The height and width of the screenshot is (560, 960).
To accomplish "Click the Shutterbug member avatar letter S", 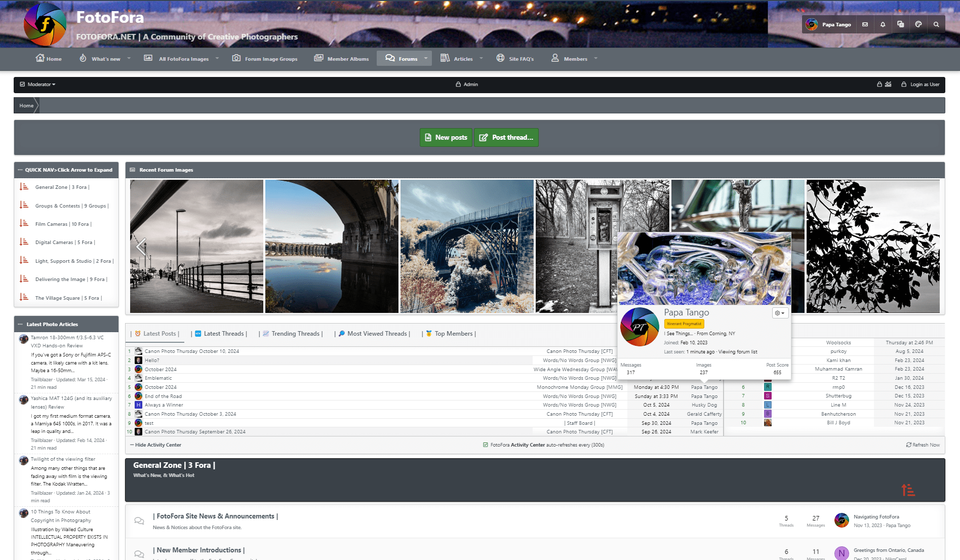I will coord(768,396).
